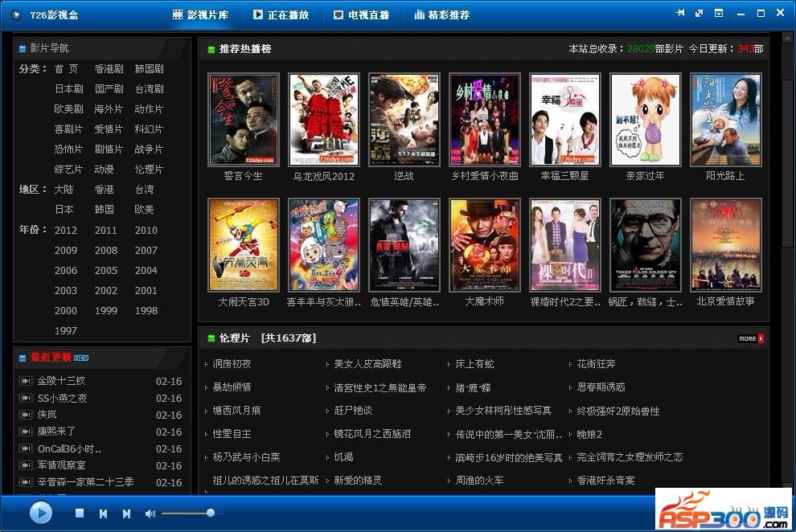Filter by year 2004
Image resolution: width=796 pixels, height=532 pixels.
(x=146, y=271)
